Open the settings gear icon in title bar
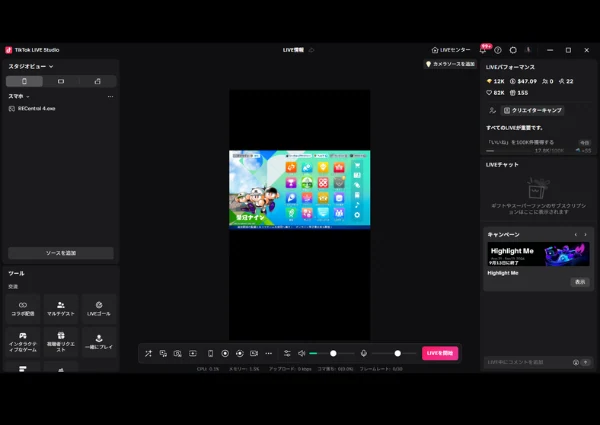This screenshot has height=425, width=600. tap(513, 50)
